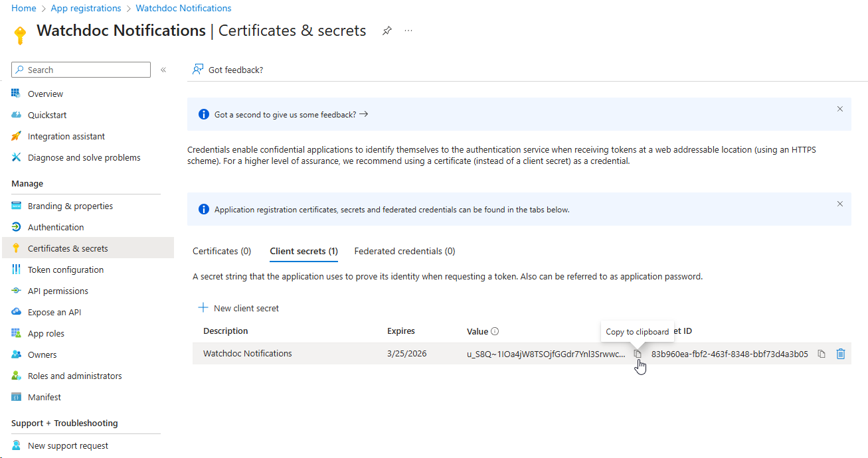This screenshot has height=458, width=868.
Task: Dismiss the feedback banner
Action: [840, 109]
